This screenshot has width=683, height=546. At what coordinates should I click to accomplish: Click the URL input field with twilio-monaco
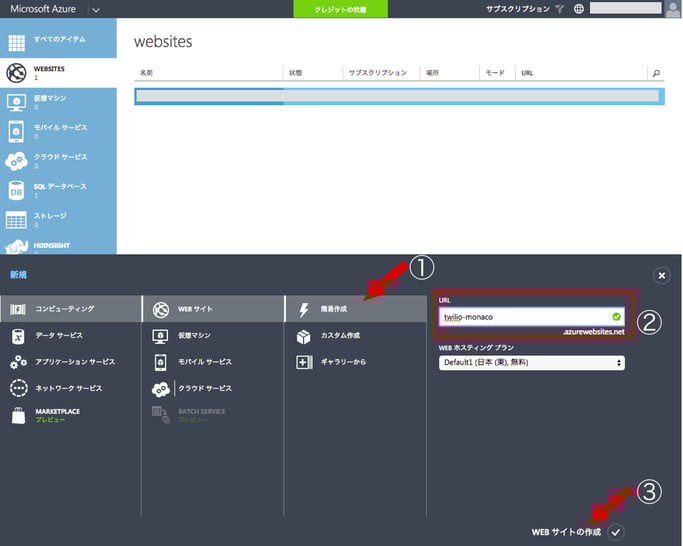point(531,317)
